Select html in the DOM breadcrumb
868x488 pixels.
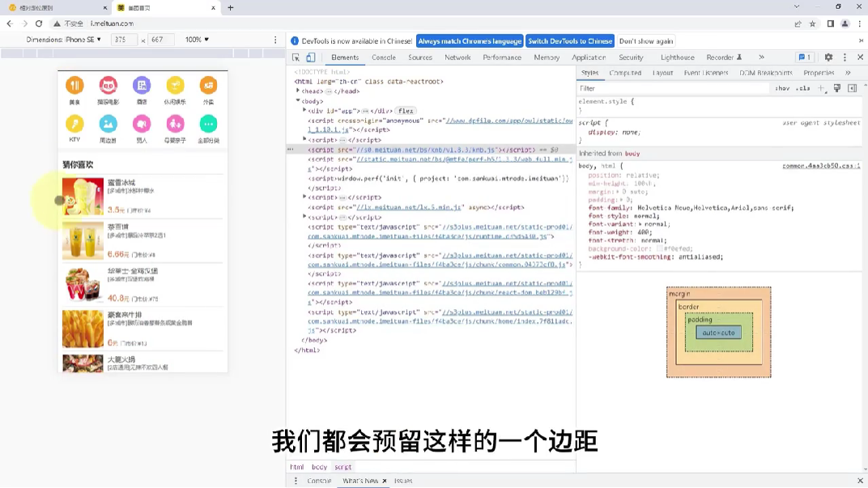(297, 467)
